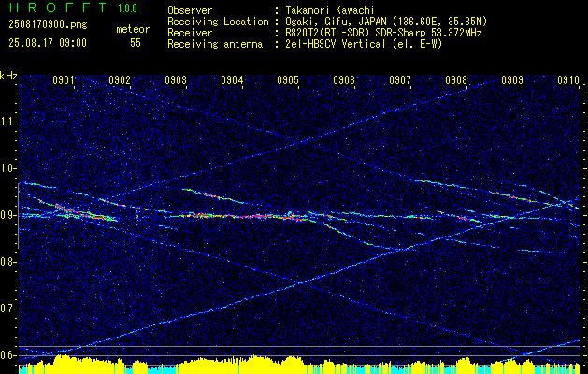Click the Receiving Location label
The image size is (588, 374).
218,22
